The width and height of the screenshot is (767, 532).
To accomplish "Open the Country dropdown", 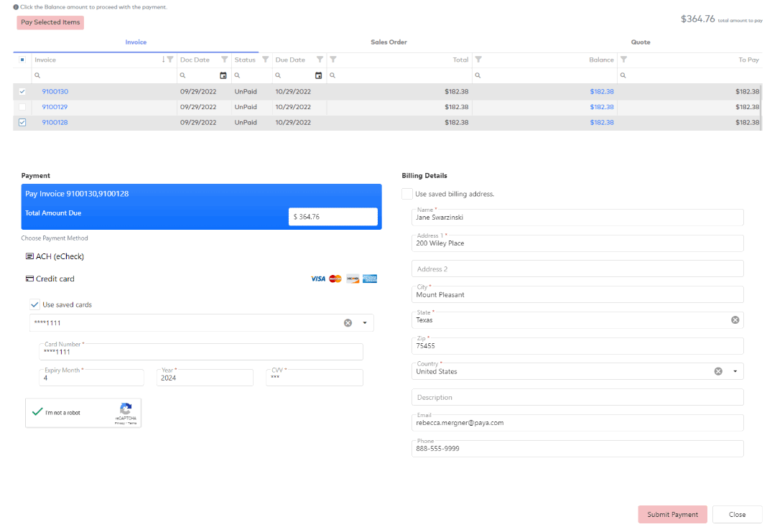I will pos(734,371).
